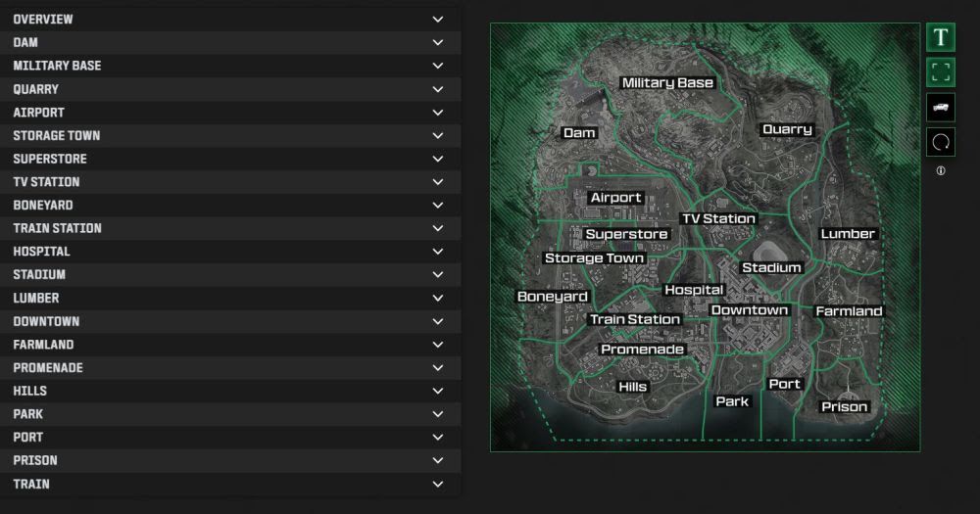The width and height of the screenshot is (980, 514).
Task: Open the info icon below map tools
Action: [941, 170]
